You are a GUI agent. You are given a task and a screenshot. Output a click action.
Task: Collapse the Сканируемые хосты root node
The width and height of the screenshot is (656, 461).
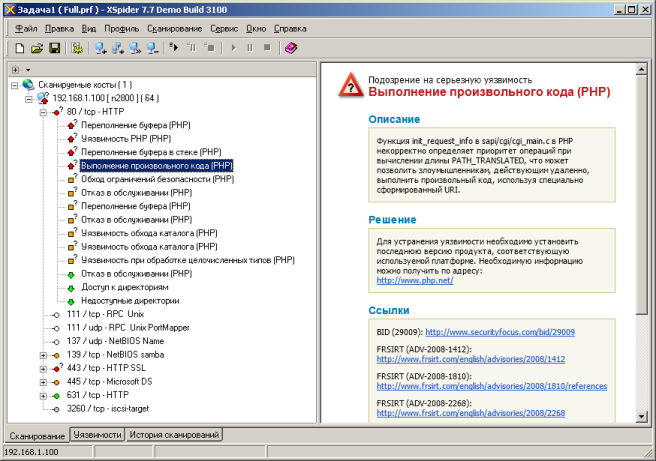15,85
